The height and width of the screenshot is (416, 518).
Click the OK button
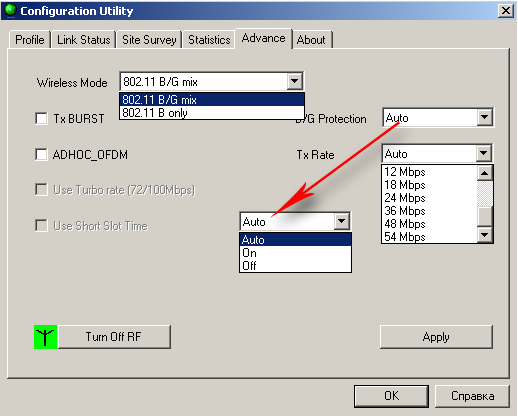tap(391, 396)
